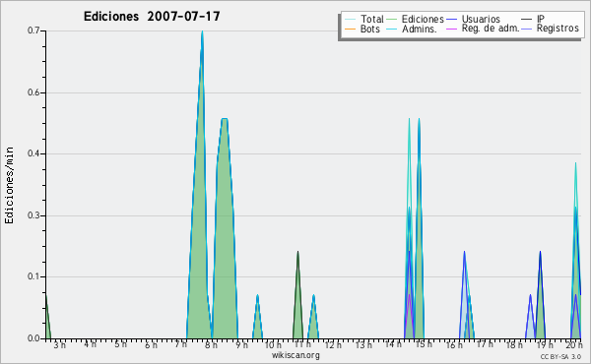Click the '10 h' x-axis label
Image resolution: width=591 pixels, height=364 pixels.
[273, 345]
